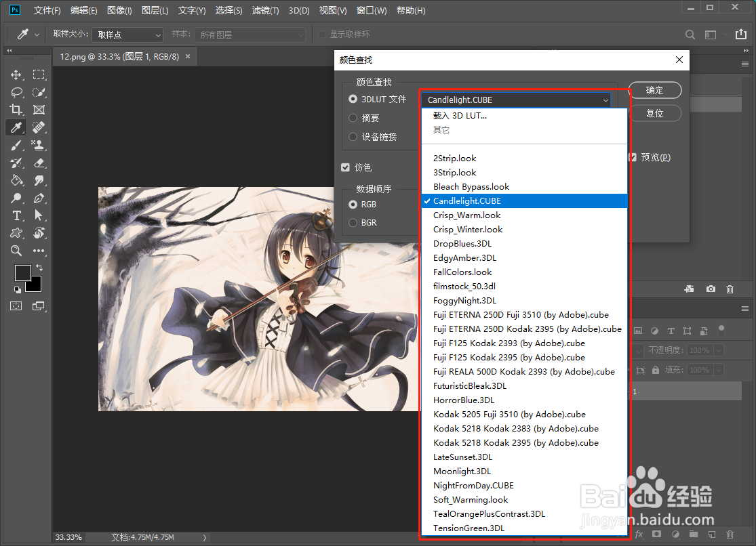Click the 确定 button
The height and width of the screenshot is (546, 756).
(654, 90)
